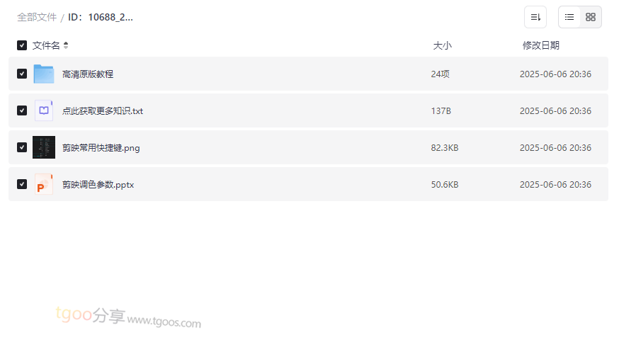Click the 修改日期 column header
This screenshot has width=619, height=364.
coord(540,45)
